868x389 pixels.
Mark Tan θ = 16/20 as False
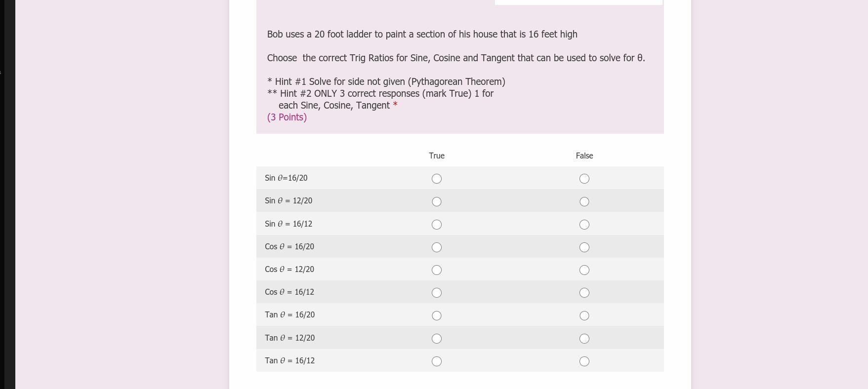584,315
